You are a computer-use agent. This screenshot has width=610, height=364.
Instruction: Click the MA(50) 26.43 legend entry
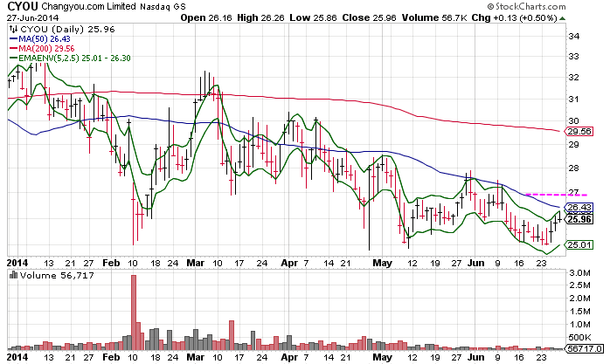pos(39,39)
